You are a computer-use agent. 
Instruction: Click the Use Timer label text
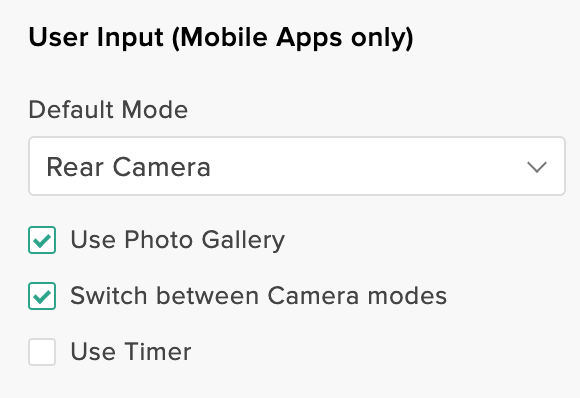pyautogui.click(x=131, y=351)
